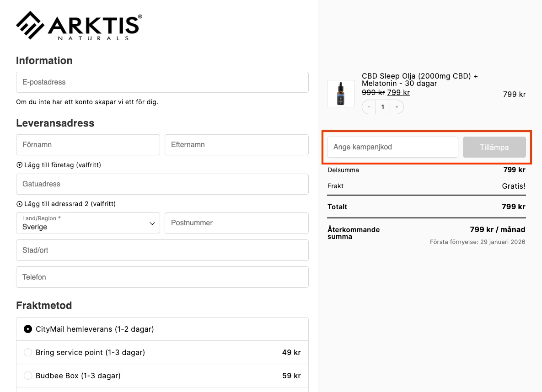The image size is (542, 392).
Task: Pick Budbee Box as shipping method
Action: 27,375
